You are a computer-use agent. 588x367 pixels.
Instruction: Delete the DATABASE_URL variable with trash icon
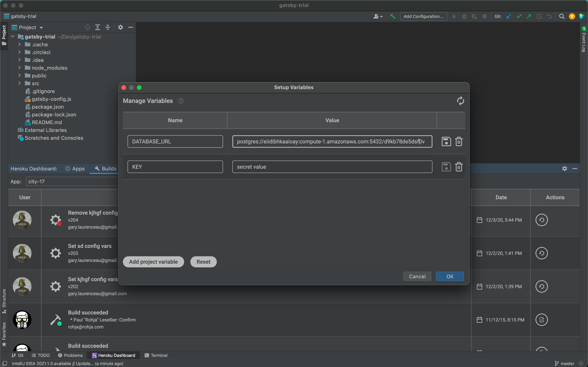coord(458,141)
